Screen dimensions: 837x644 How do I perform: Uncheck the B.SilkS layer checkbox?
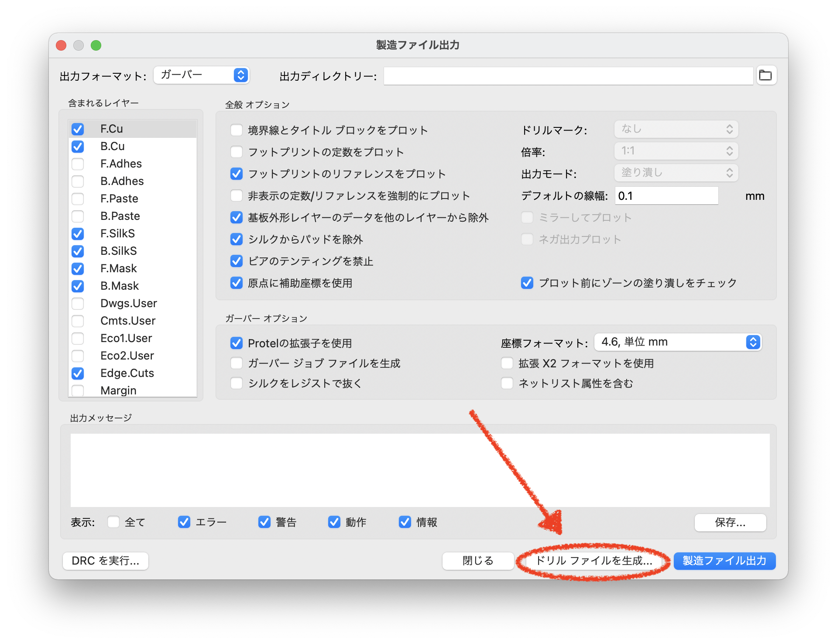tap(78, 251)
